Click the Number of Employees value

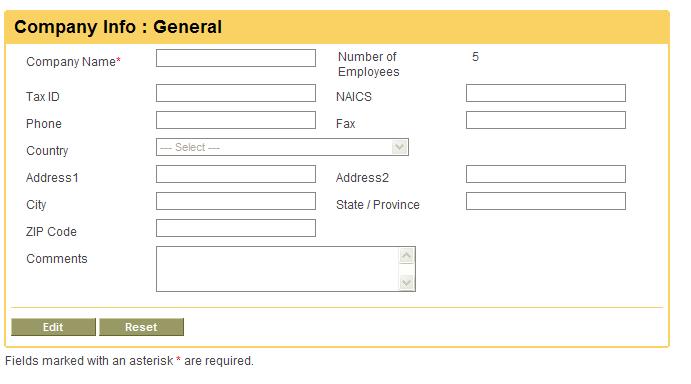(475, 57)
